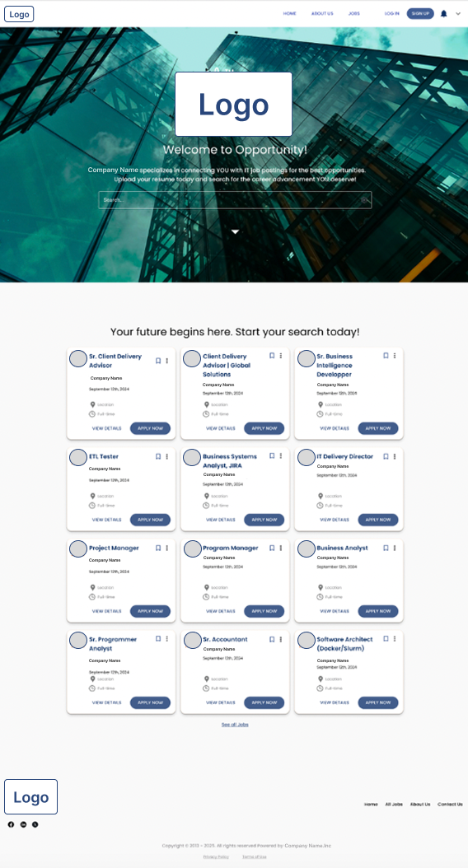Screen dimensions: 468x868
Task: Click the SIGN UP button
Action: tap(420, 14)
